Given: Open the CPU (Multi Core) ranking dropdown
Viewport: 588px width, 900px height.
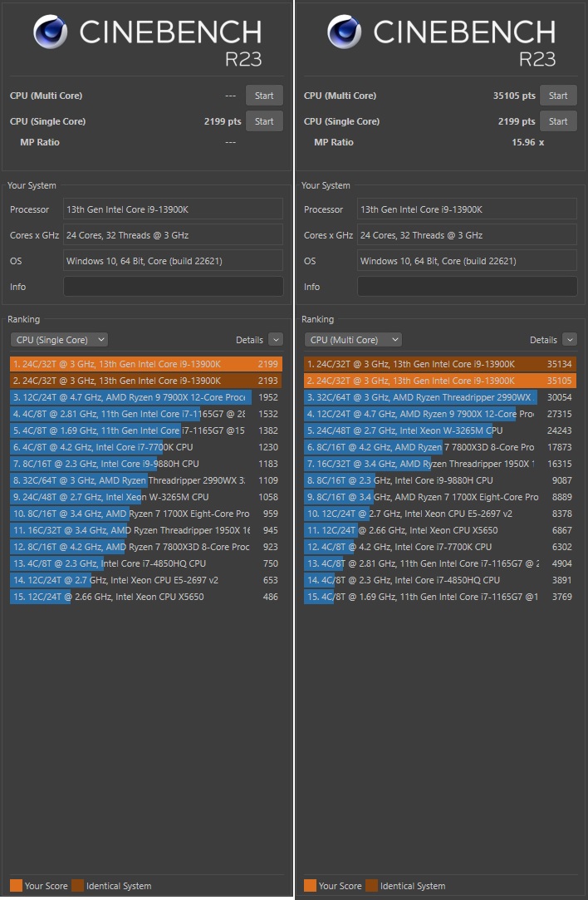Looking at the screenshot, I should click(353, 340).
